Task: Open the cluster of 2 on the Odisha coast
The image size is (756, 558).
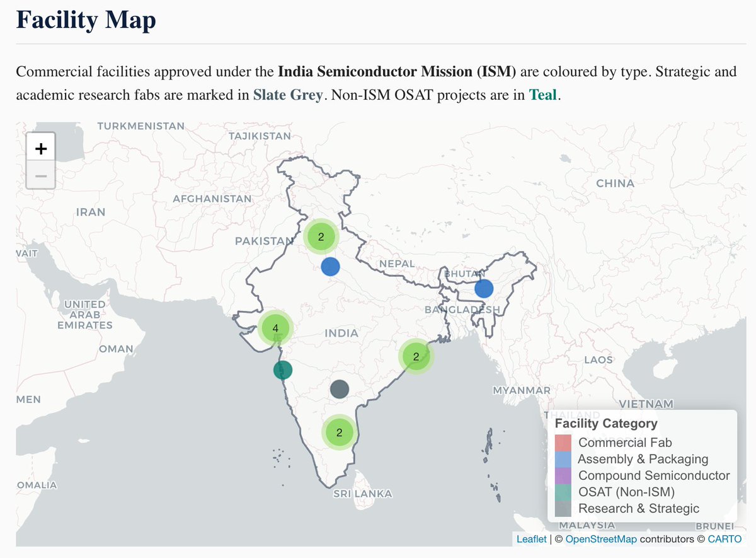Action: [416, 356]
